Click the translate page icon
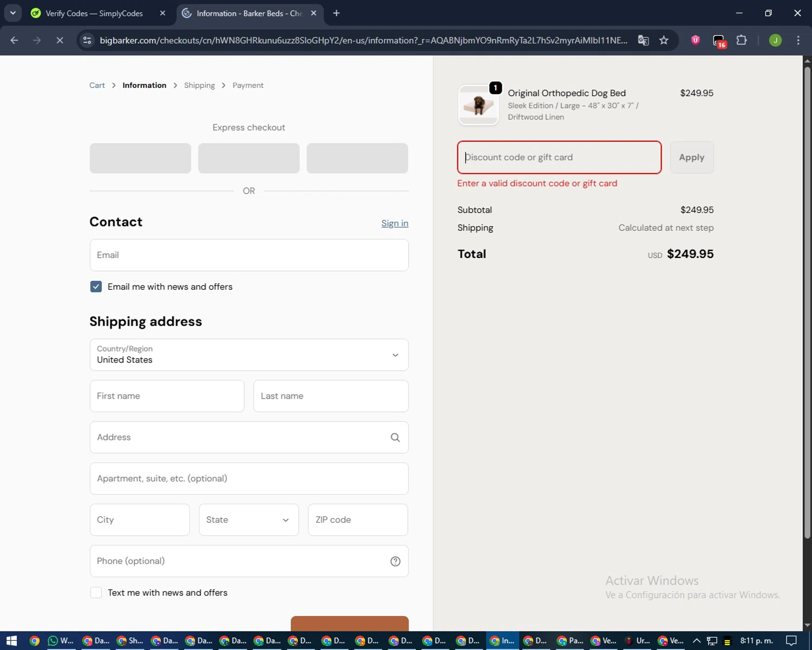The height and width of the screenshot is (650, 812). click(x=643, y=40)
